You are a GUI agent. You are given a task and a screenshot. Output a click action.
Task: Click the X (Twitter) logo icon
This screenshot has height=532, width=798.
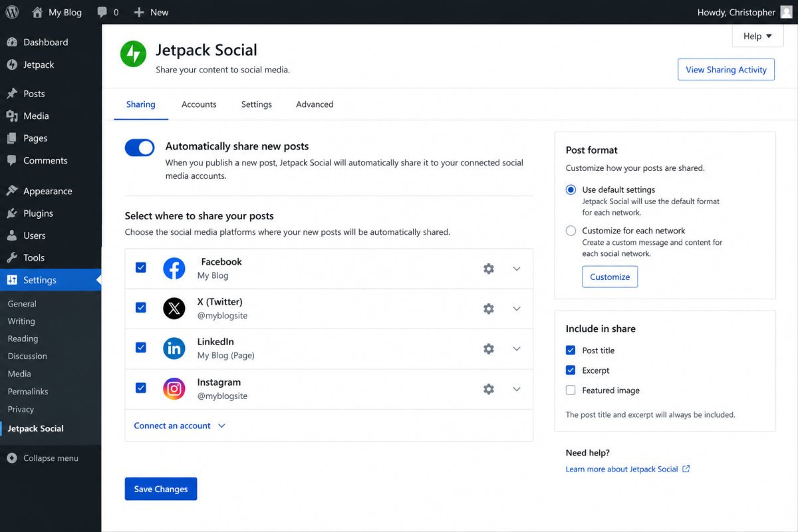(x=174, y=309)
